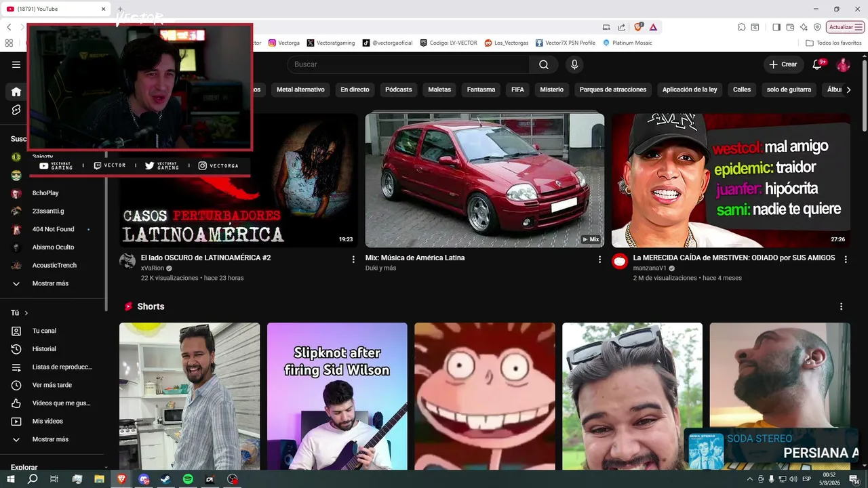Open the Crear menu button
The height and width of the screenshot is (488, 868).
[783, 64]
